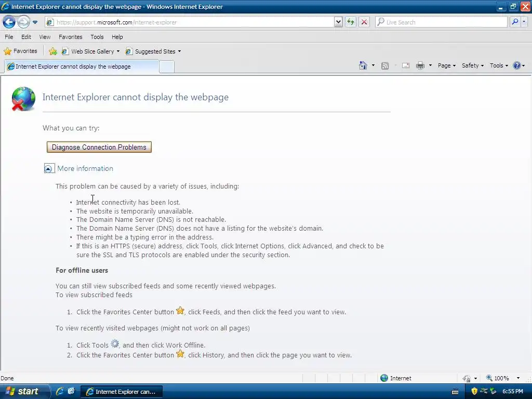The width and height of the screenshot is (532, 399).
Task: Activate Internet Explorer taskbar button
Action: 122,392
